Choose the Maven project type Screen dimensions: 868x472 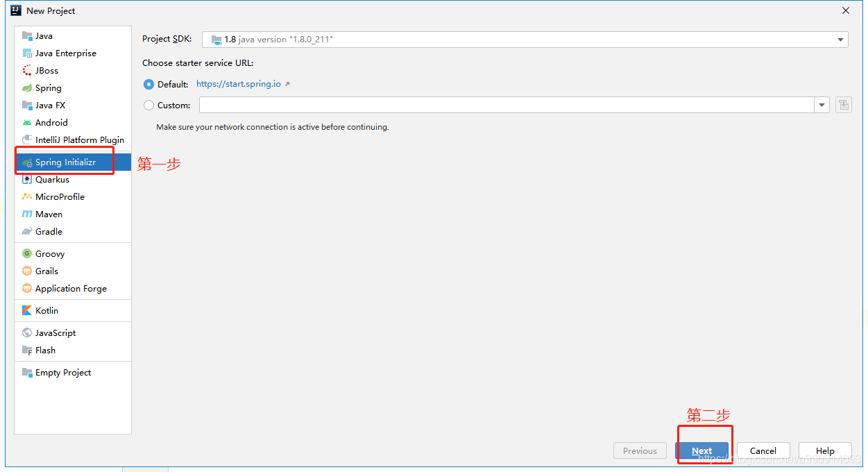tap(73, 214)
